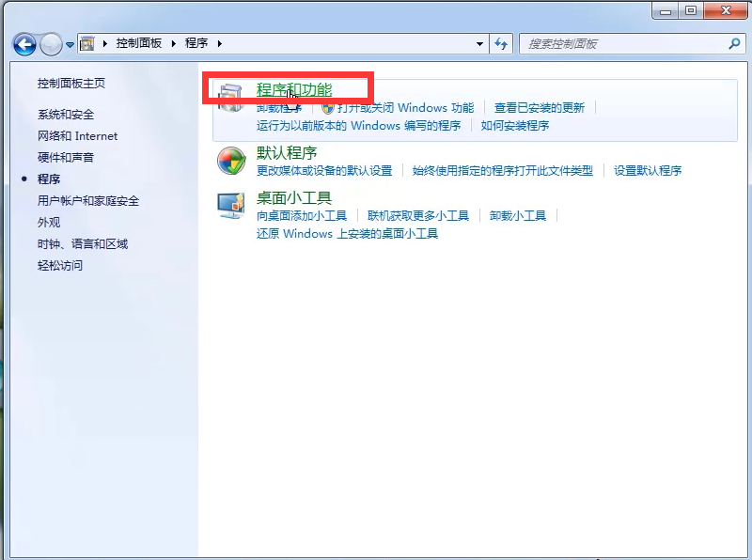
Task: Maximize the Control Panel window
Action: tap(691, 10)
